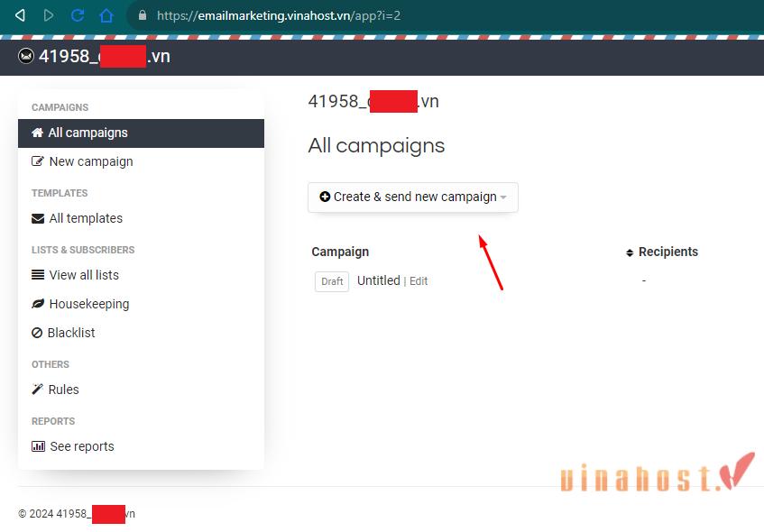
Task: Click Edit next to Untitled campaign
Action: coord(419,281)
